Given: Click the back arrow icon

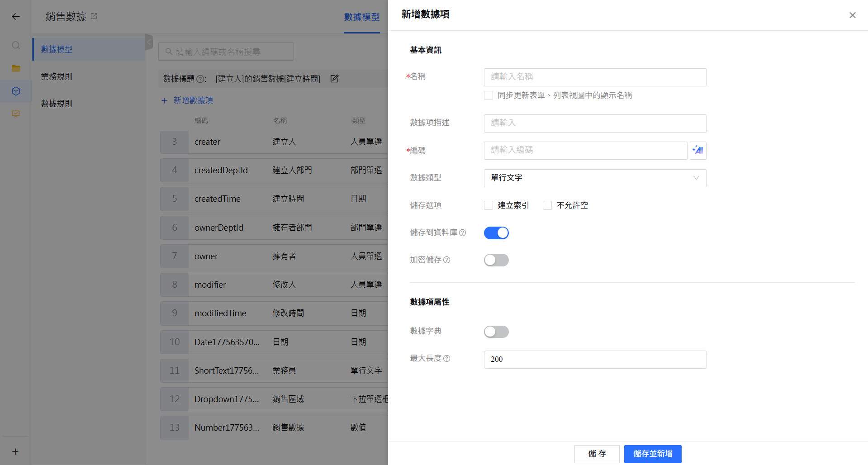Looking at the screenshot, I should pyautogui.click(x=16, y=17).
